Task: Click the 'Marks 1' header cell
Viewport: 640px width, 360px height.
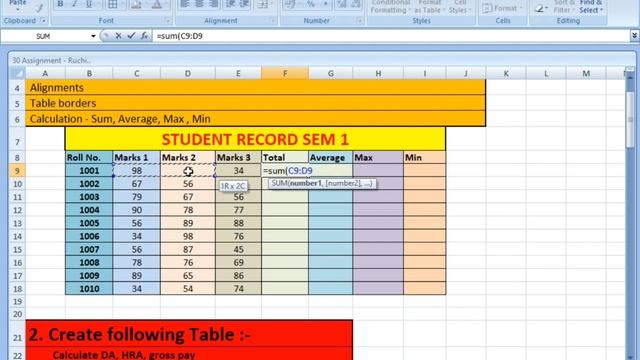Action: point(136,158)
